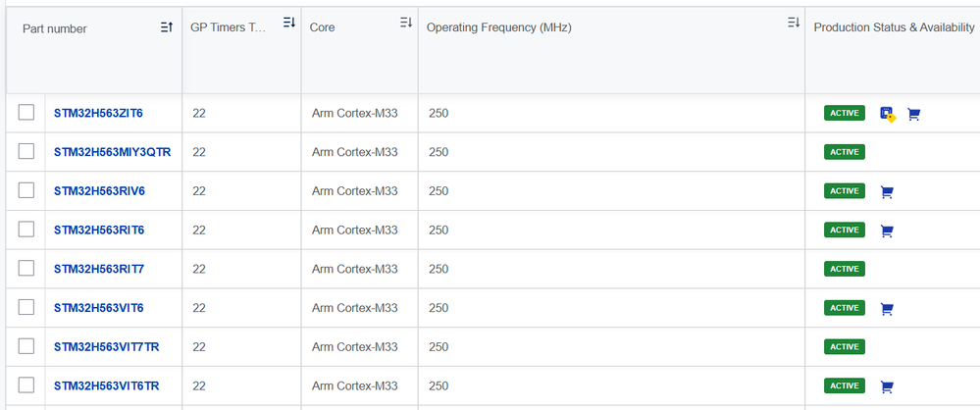Open cart icon for STM32H563RIV6

pyautogui.click(x=886, y=192)
